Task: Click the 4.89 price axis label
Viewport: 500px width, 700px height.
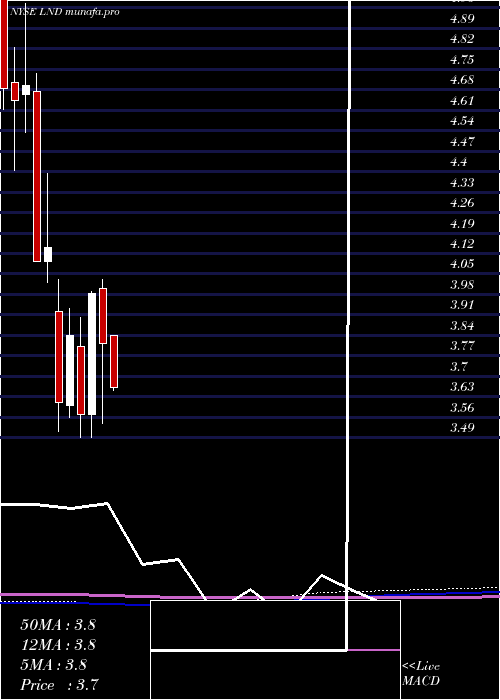Action: pyautogui.click(x=462, y=19)
